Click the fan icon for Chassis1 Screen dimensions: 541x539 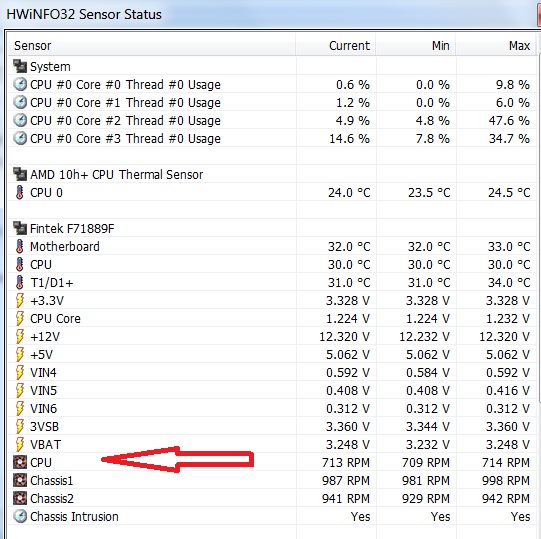click(20, 480)
